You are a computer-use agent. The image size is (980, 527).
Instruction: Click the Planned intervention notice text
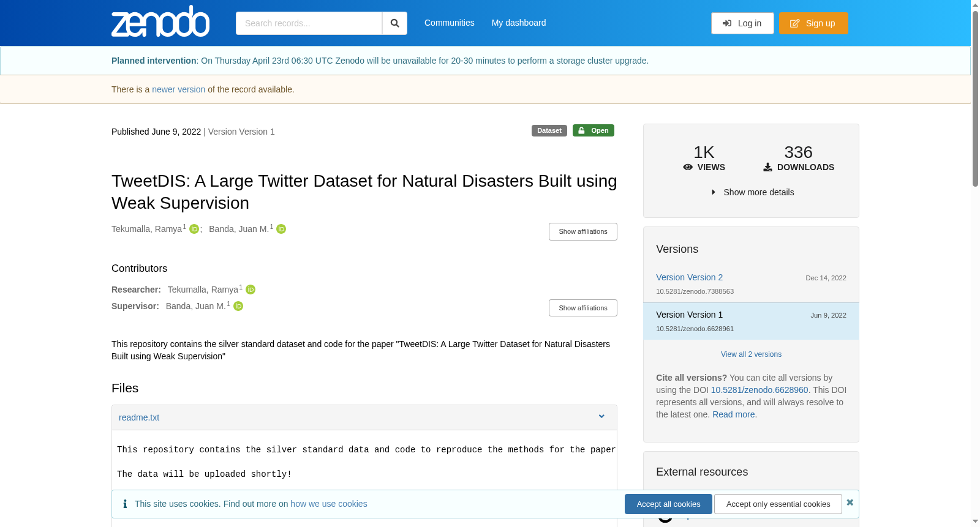(x=380, y=61)
